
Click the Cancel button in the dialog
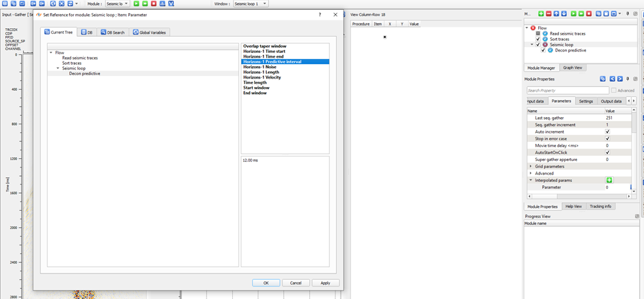296,283
